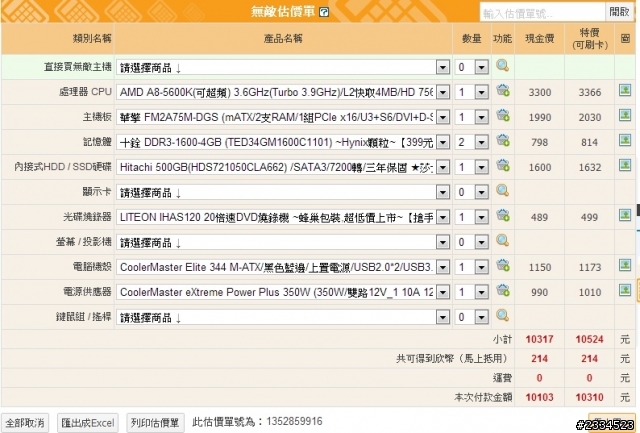640x433 pixels.
Task: Change quantity for 處理器 CPU row
Action: 472,92
